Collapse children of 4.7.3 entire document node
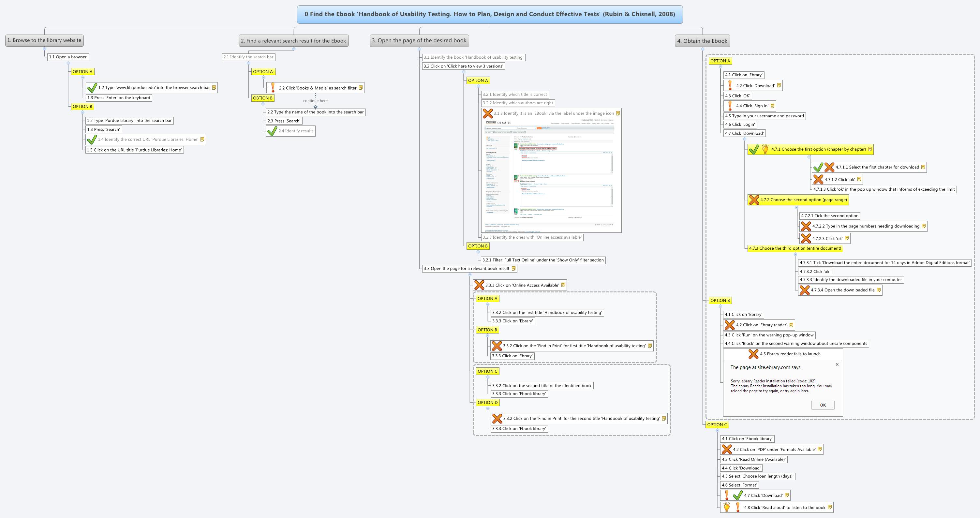 point(795,254)
